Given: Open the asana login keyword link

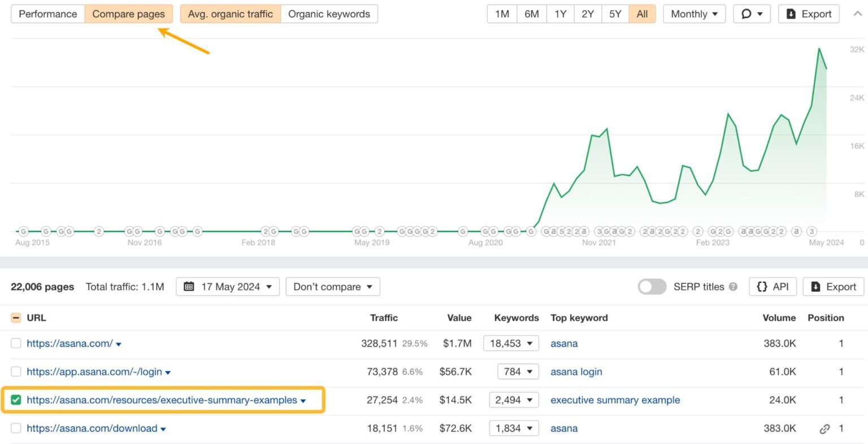Looking at the screenshot, I should pos(576,372).
